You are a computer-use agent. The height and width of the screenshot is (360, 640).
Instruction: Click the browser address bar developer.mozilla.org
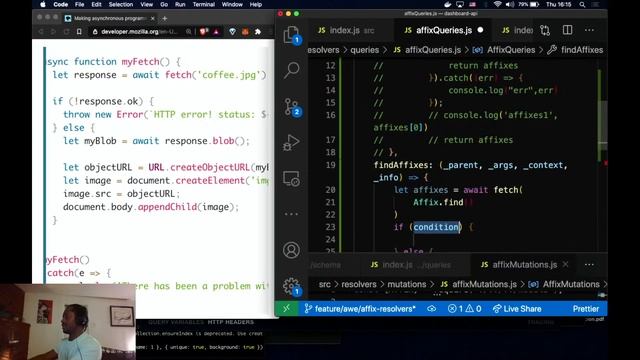(x=139, y=31)
